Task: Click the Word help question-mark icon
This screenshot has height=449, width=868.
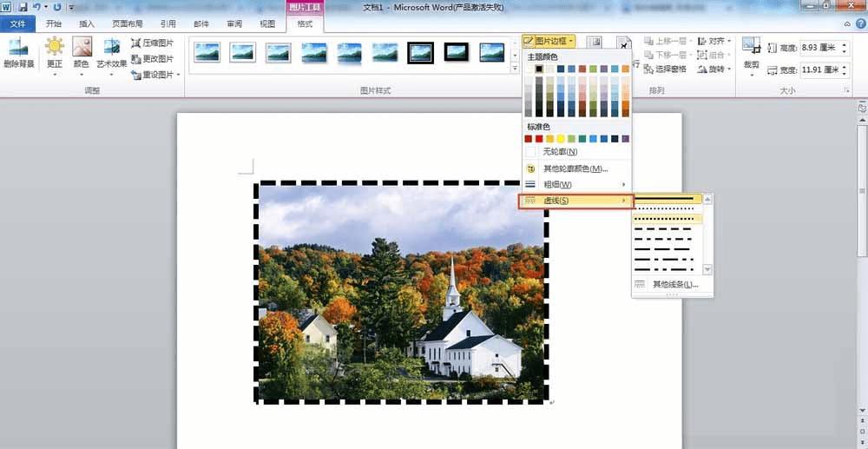Action: pyautogui.click(x=861, y=23)
